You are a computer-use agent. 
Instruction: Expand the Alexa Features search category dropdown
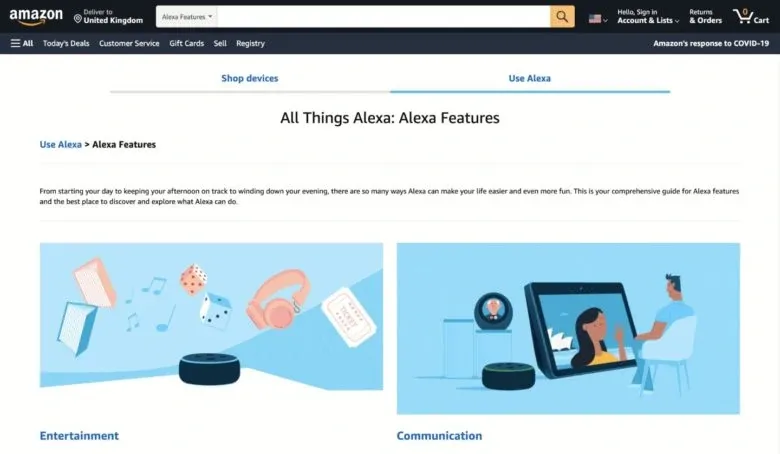click(187, 16)
